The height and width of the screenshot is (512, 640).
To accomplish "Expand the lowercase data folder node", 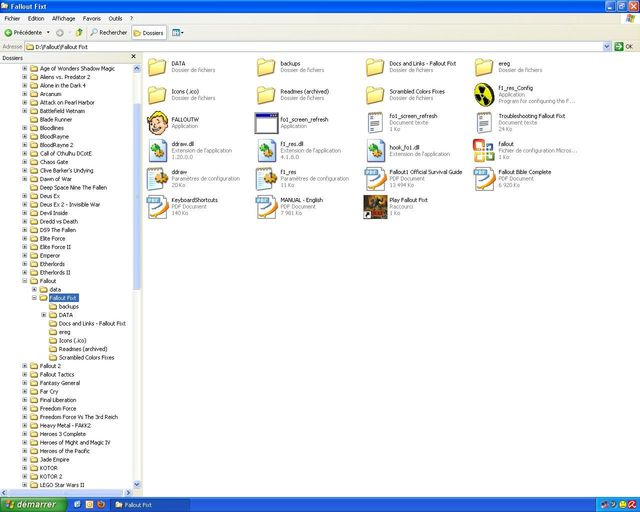I will click(34, 289).
